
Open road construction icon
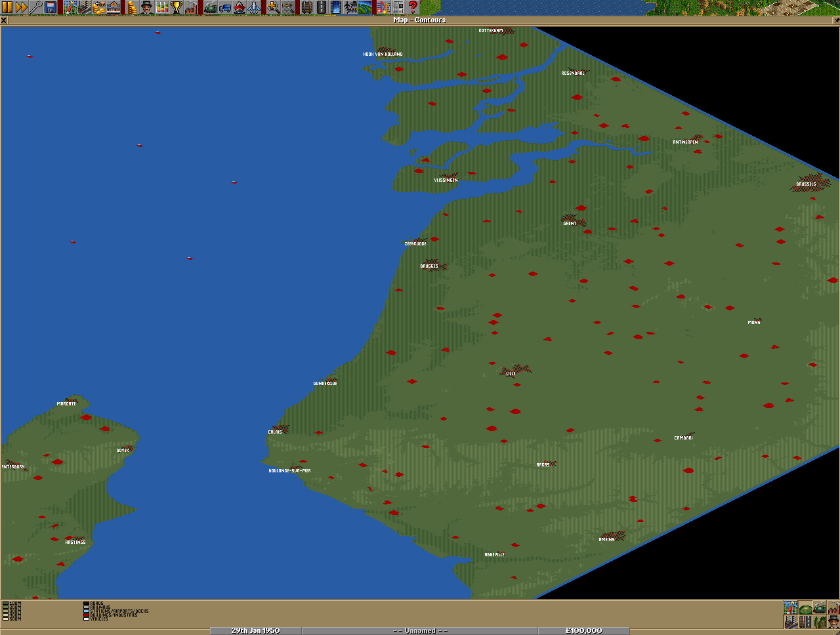click(x=322, y=8)
